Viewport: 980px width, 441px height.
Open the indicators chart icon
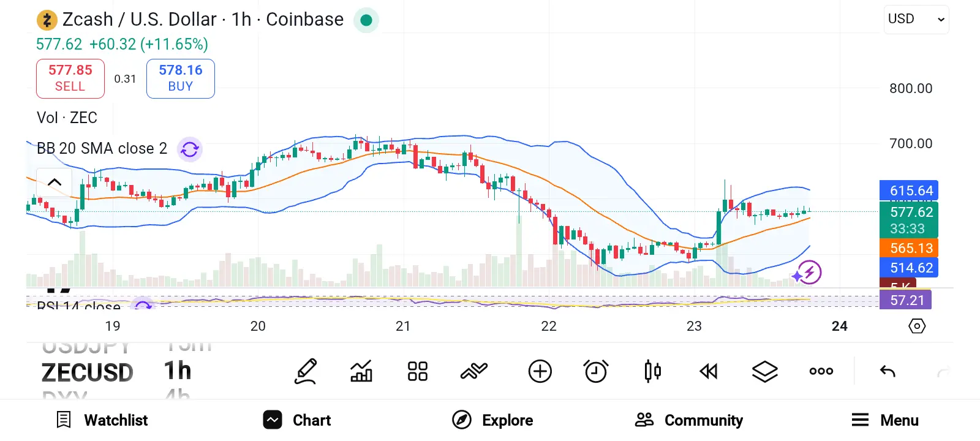[x=361, y=371]
